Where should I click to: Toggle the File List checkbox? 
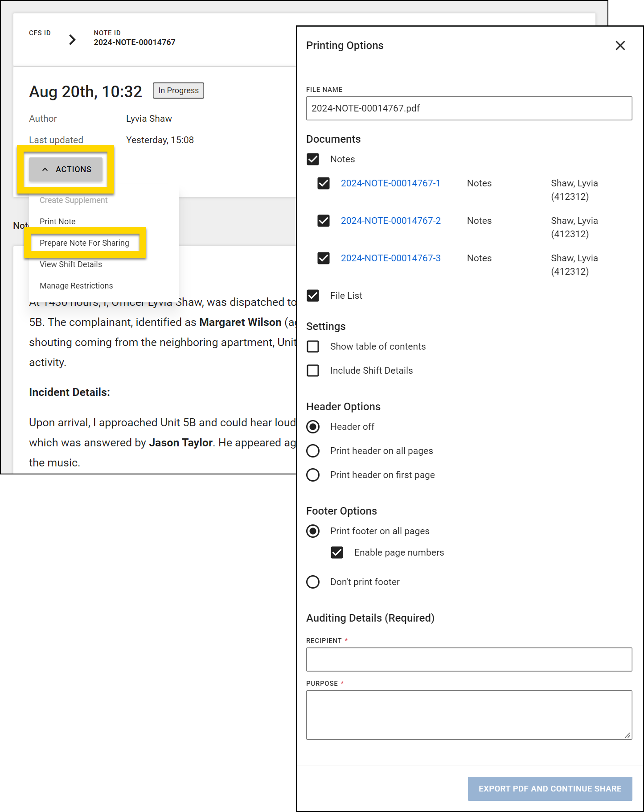point(313,296)
